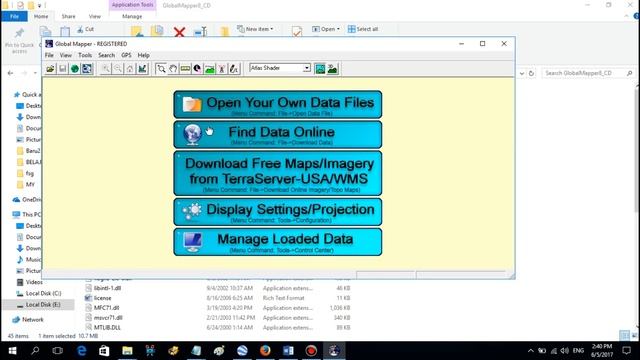The width and height of the screenshot is (640, 360).
Task: Click Select all in Explorer ribbon
Action: point(363,29)
